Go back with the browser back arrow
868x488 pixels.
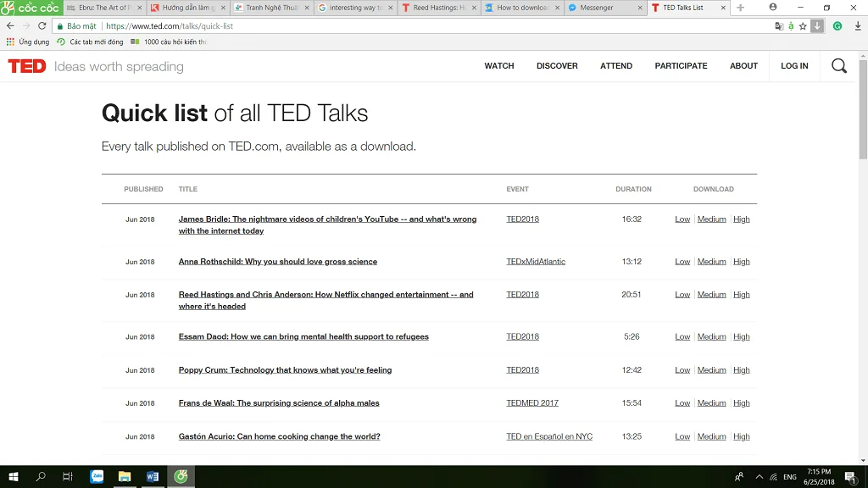[10, 26]
